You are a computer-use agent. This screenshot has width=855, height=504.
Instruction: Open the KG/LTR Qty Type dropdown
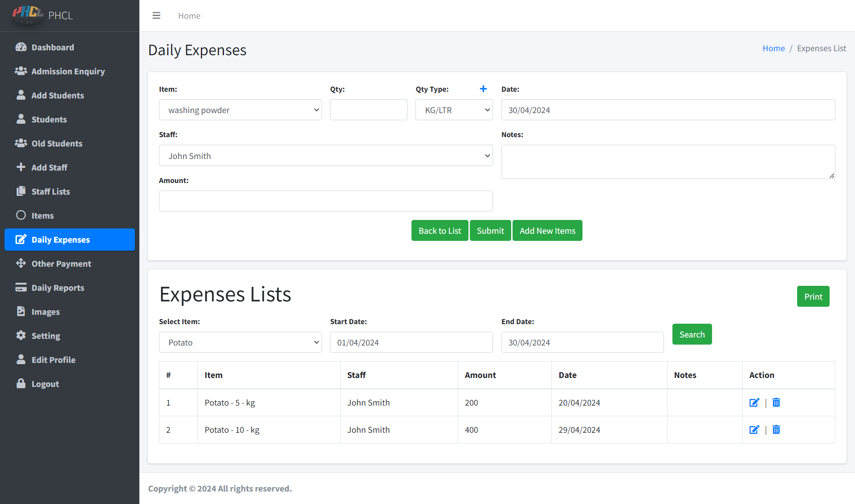coord(454,110)
